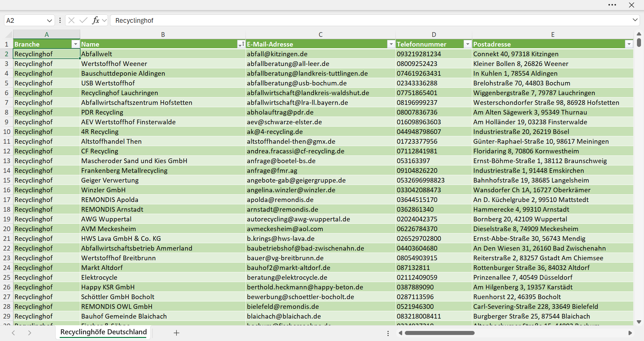Go to next sheet arrow
The width and height of the screenshot is (644, 341).
[x=30, y=333]
